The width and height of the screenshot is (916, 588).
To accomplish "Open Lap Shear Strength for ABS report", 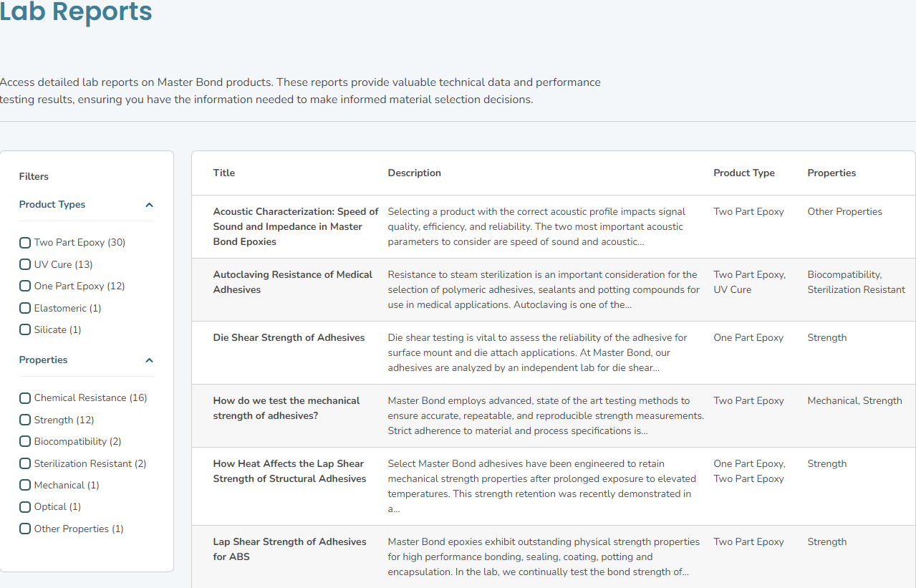I will tap(289, 549).
